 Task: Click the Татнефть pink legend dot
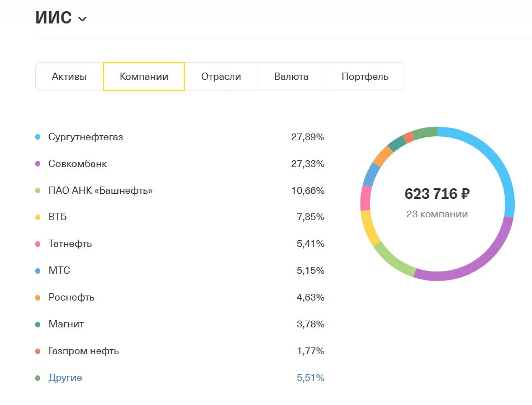pyautogui.click(x=37, y=244)
